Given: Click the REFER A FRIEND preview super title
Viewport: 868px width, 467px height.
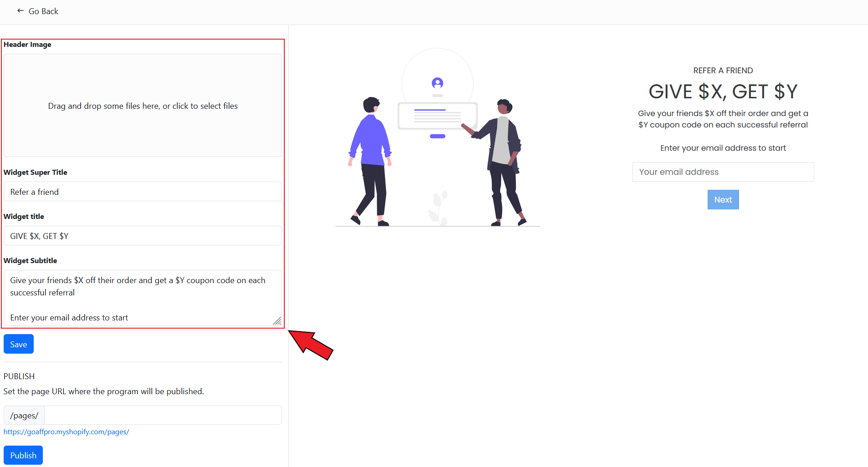Looking at the screenshot, I should pos(723,71).
